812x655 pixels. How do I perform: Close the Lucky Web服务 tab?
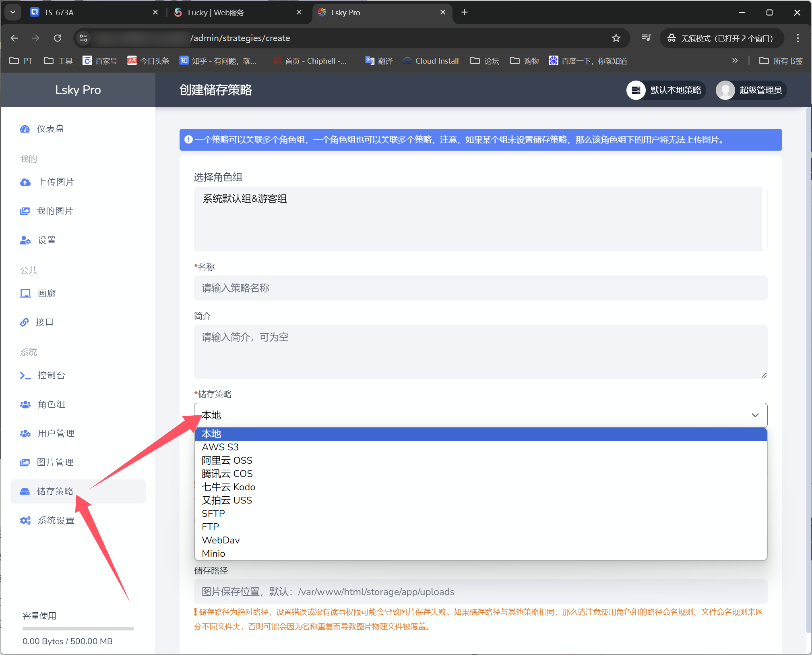299,12
